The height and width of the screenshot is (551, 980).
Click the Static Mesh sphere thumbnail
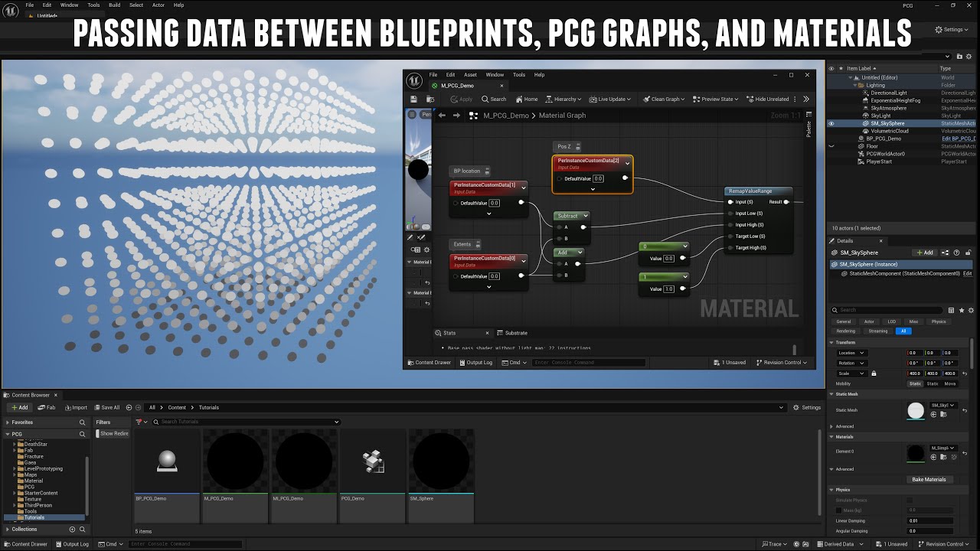(x=916, y=410)
